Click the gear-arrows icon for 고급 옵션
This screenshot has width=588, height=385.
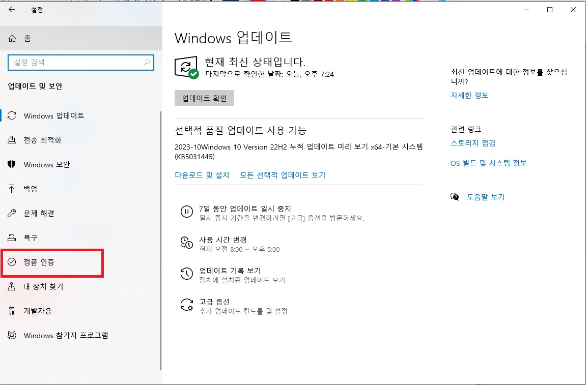(x=186, y=305)
